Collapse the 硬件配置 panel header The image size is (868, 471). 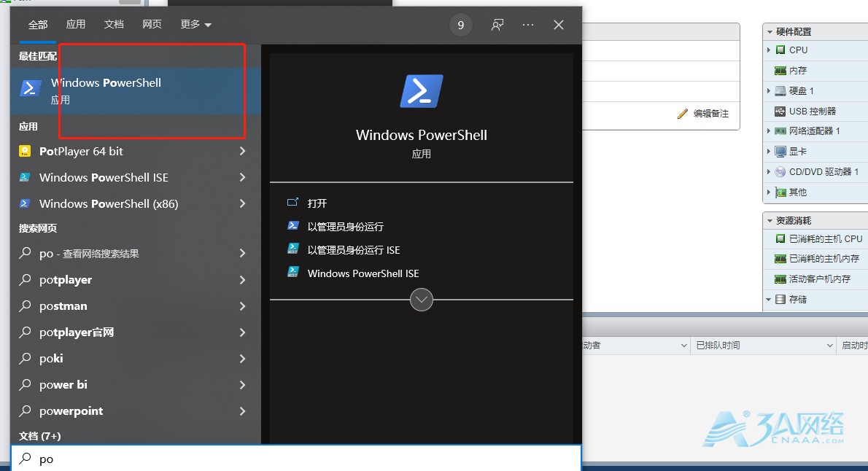tap(815, 31)
